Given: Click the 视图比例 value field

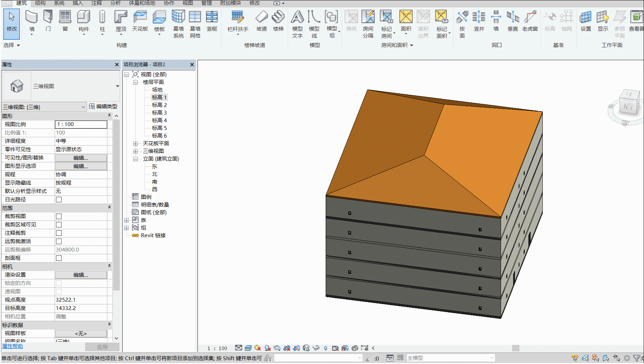Looking at the screenshot, I should [x=81, y=124].
